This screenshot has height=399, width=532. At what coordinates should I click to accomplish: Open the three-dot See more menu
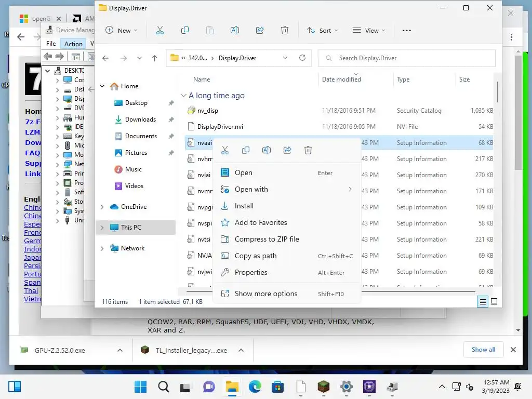coord(406,31)
